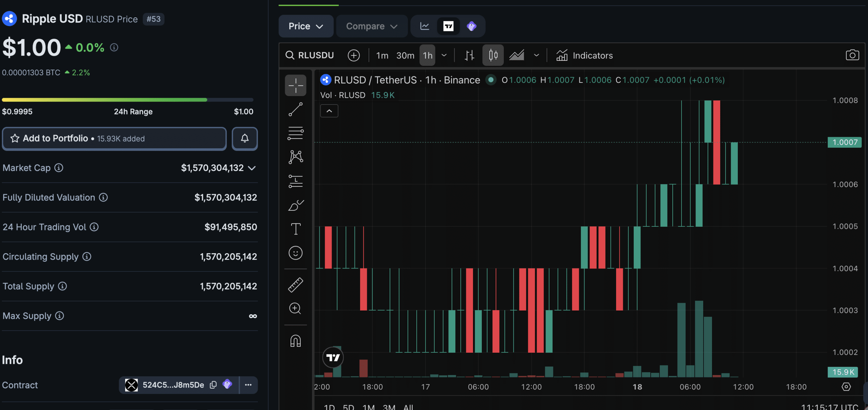Click the Ripple USD coin logo

(x=9, y=19)
